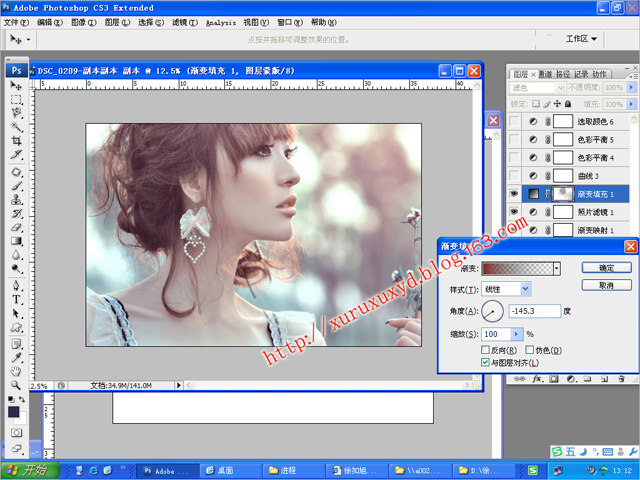The image size is (640, 480).
Task: Select the Custom Shape tool
Action: click(x=16, y=327)
